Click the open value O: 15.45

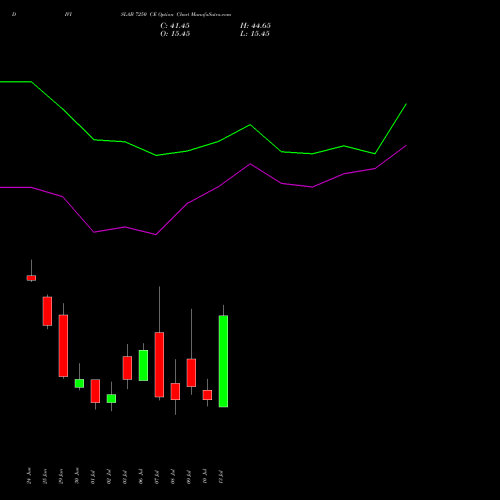click(x=175, y=34)
